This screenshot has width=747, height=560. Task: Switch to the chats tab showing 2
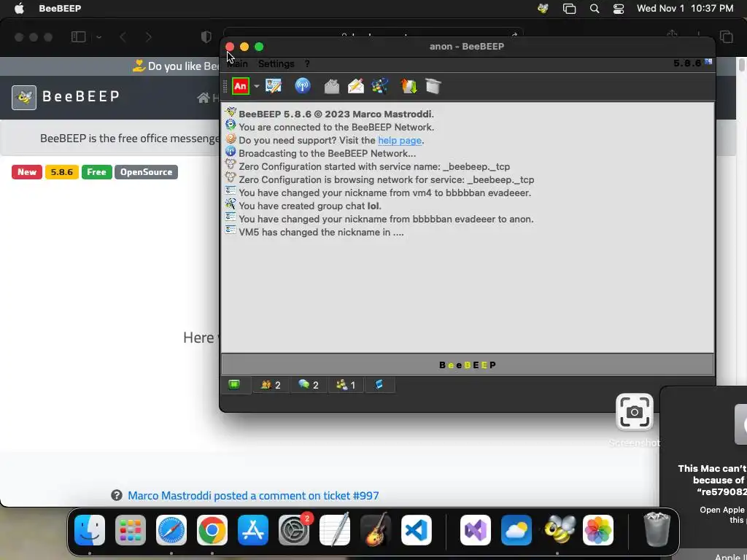309,385
